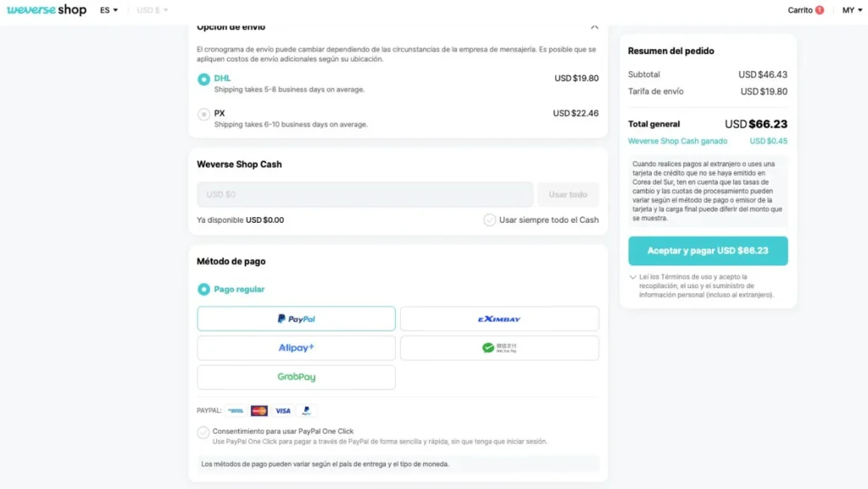Viewport: 868px width, 489px height.
Task: Click the cart notification badge
Action: 820,10
